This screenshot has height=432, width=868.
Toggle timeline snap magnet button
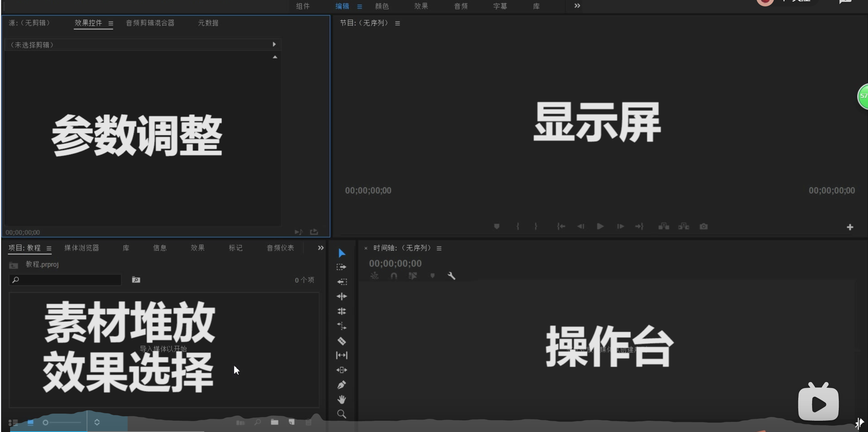click(394, 276)
